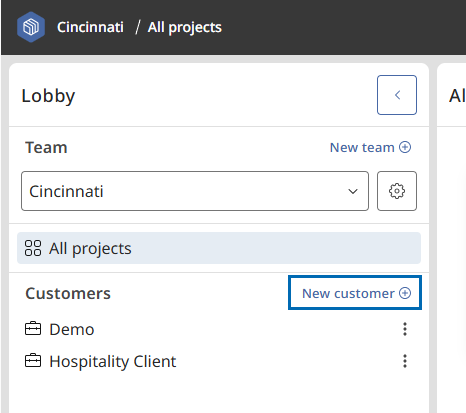Click plus icon beside New customer
The image size is (466, 413).
pyautogui.click(x=405, y=293)
